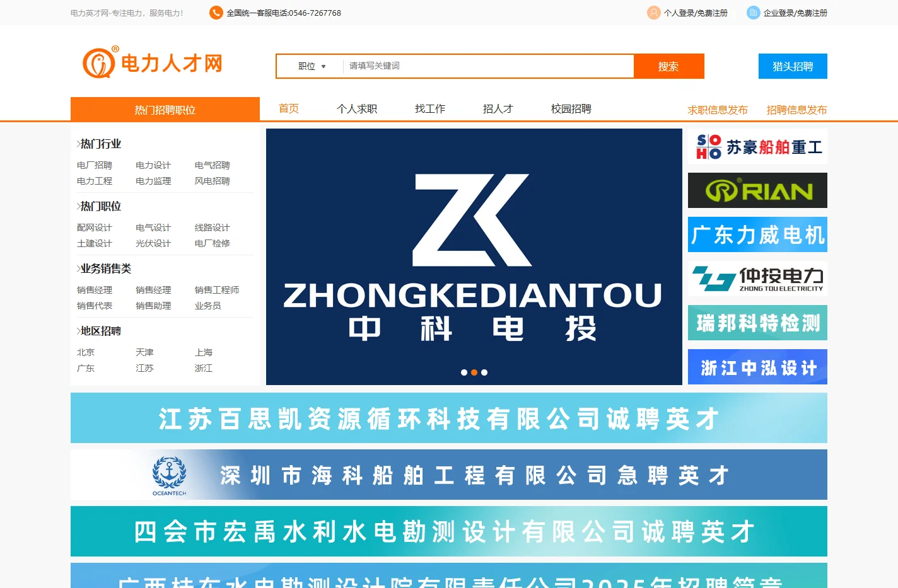The width and height of the screenshot is (898, 588).
Task: Go to third carousel slide dot
Action: click(x=484, y=372)
